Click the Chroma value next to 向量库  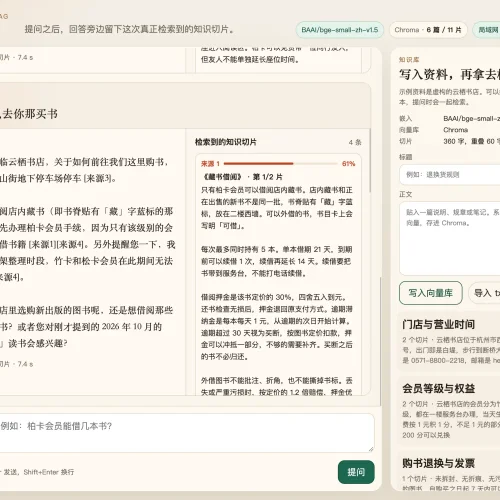(x=456, y=130)
